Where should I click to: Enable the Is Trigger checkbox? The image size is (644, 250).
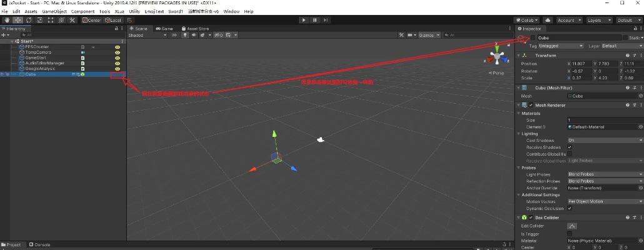[x=570, y=233]
